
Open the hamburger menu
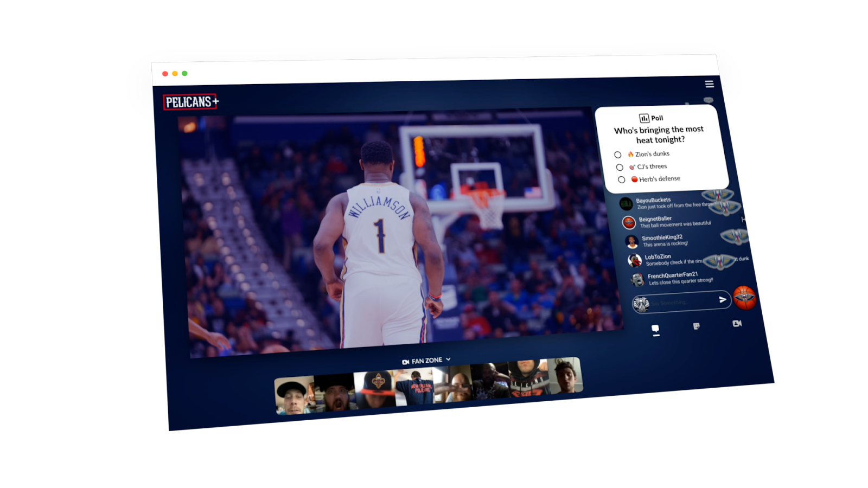[709, 84]
